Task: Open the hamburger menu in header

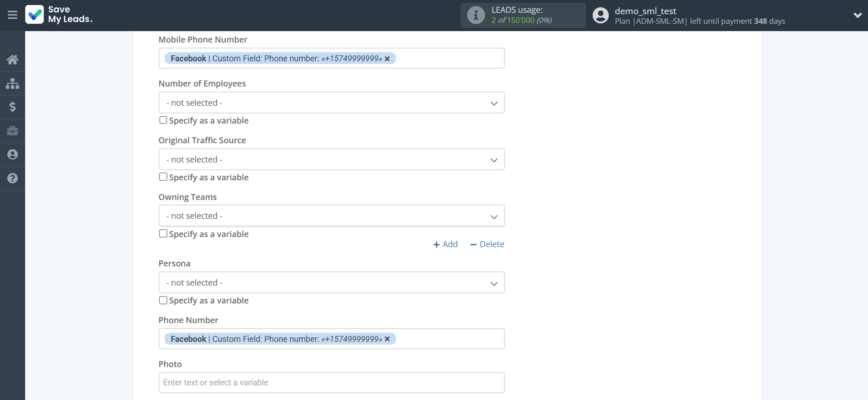Action: point(12,15)
